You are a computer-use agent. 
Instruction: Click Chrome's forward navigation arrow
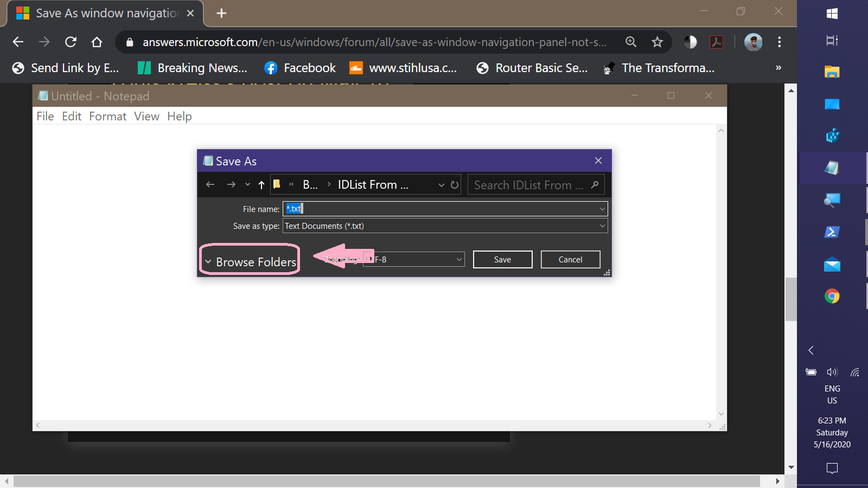click(44, 42)
